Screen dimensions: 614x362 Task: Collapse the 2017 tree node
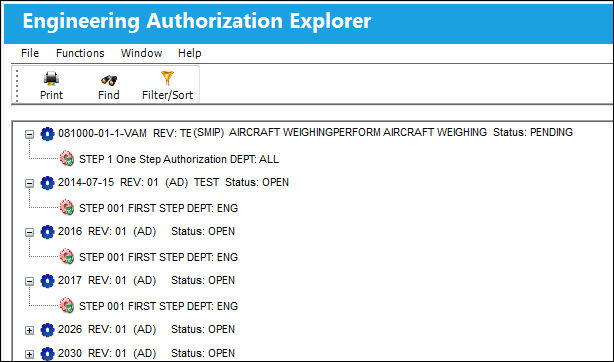pyautogui.click(x=29, y=281)
